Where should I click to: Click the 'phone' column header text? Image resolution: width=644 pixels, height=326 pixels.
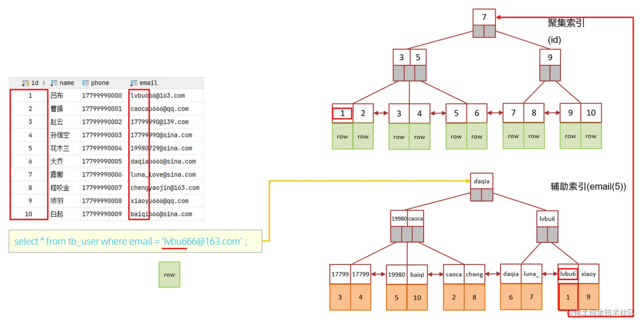(x=100, y=83)
